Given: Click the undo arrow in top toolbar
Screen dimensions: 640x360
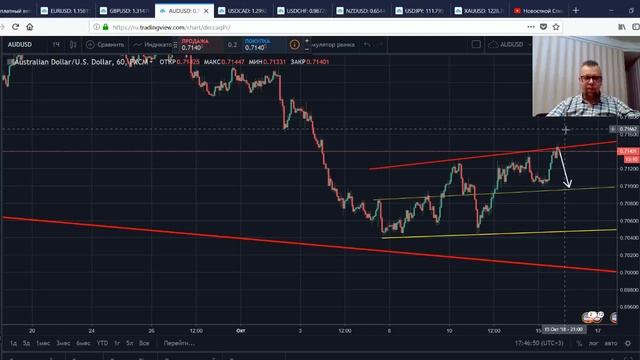Looking at the screenshot, I should 367,44.
